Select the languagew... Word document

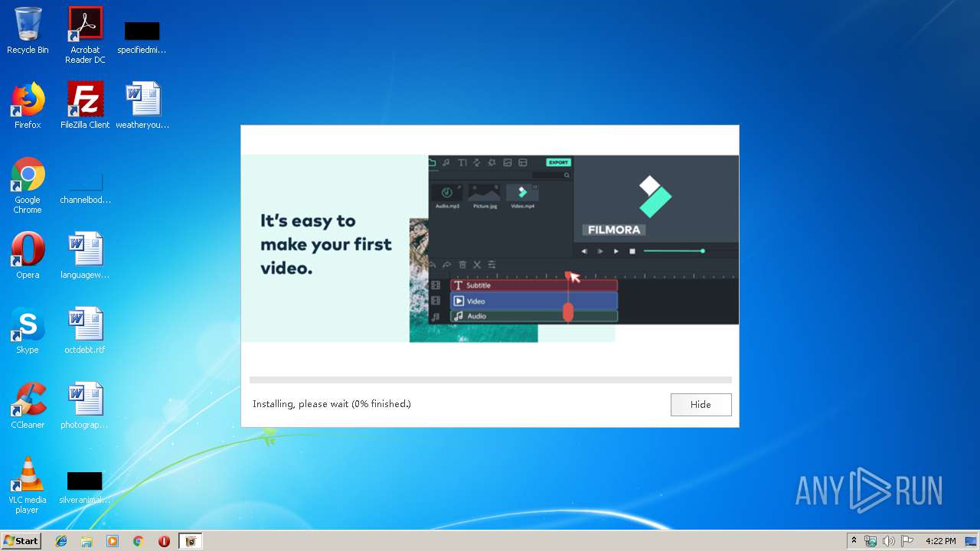click(85, 256)
